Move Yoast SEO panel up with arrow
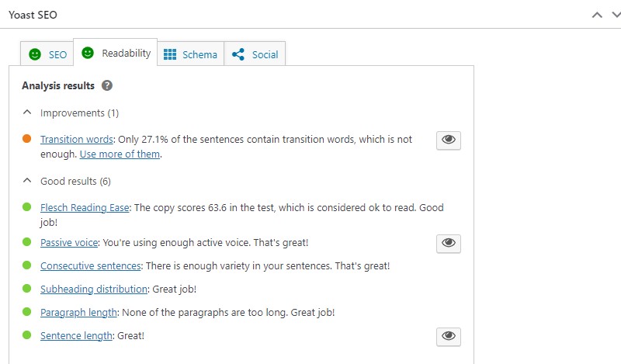The width and height of the screenshot is (621, 364). [x=595, y=15]
